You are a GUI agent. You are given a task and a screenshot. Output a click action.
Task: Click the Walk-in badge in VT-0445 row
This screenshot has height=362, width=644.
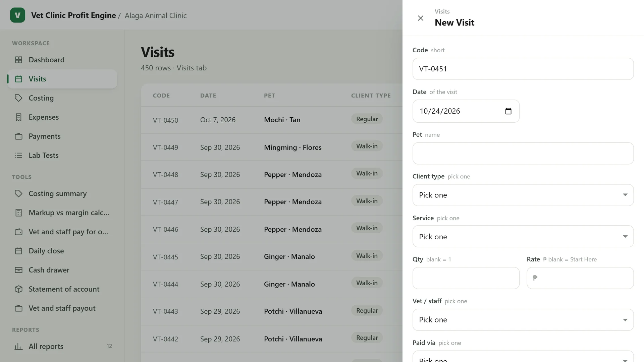[x=367, y=256]
